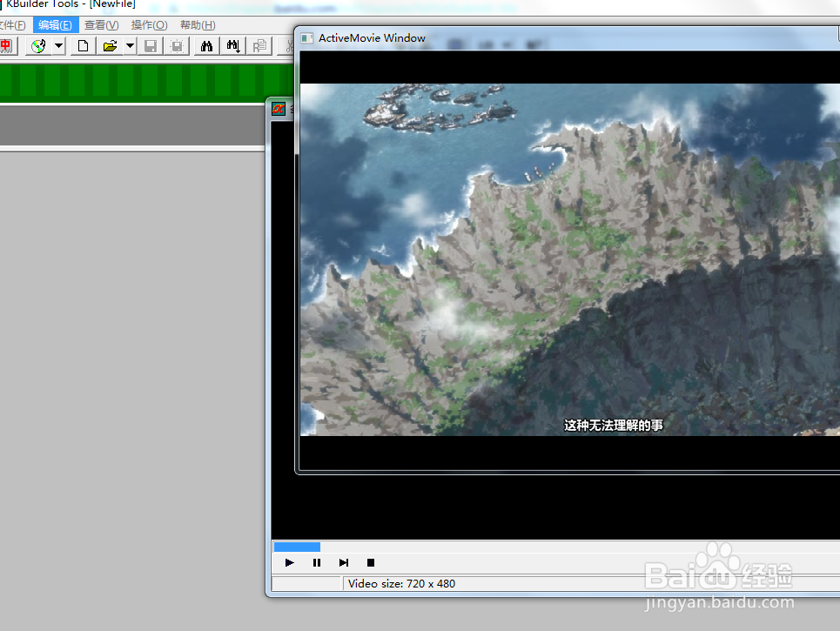The width and height of the screenshot is (840, 631).
Task: Click the player window's red alpha icon
Action: click(x=279, y=109)
